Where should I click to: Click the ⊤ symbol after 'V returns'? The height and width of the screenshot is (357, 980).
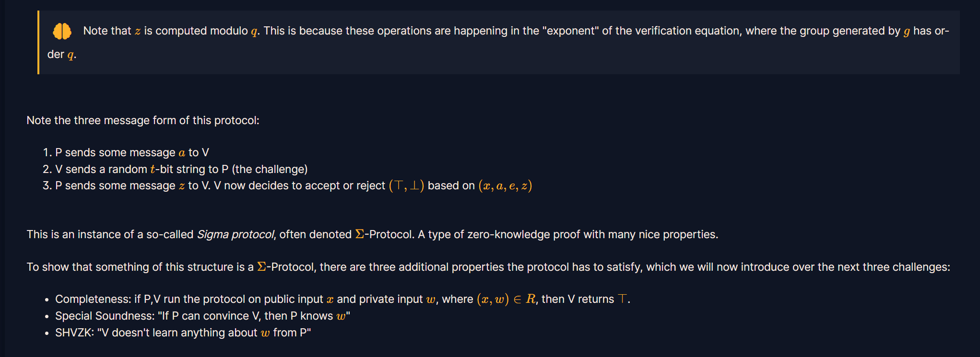point(622,299)
